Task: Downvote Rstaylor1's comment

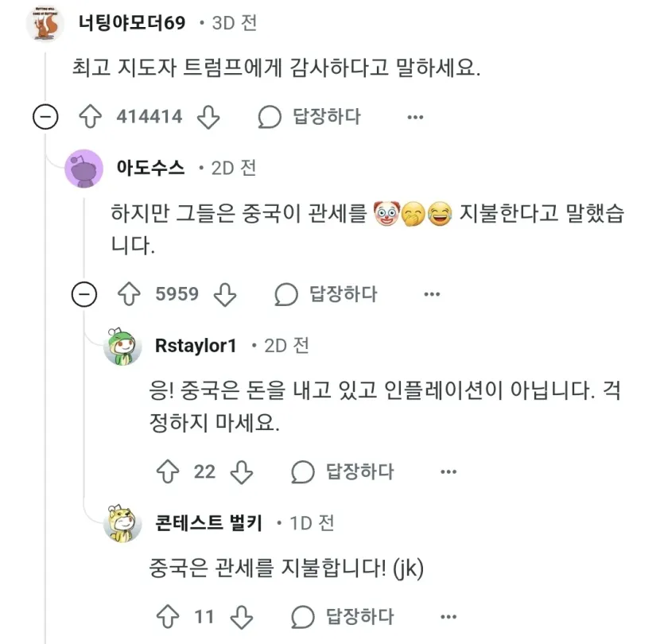Action: (241, 471)
